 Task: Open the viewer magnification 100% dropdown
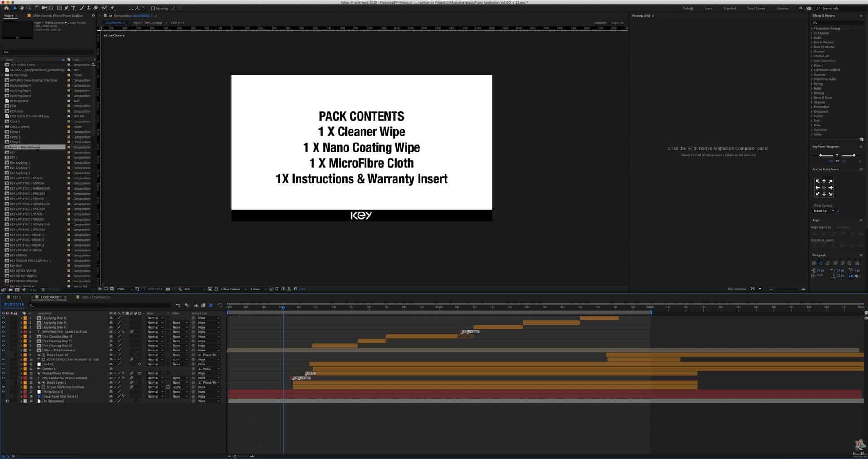coord(123,289)
